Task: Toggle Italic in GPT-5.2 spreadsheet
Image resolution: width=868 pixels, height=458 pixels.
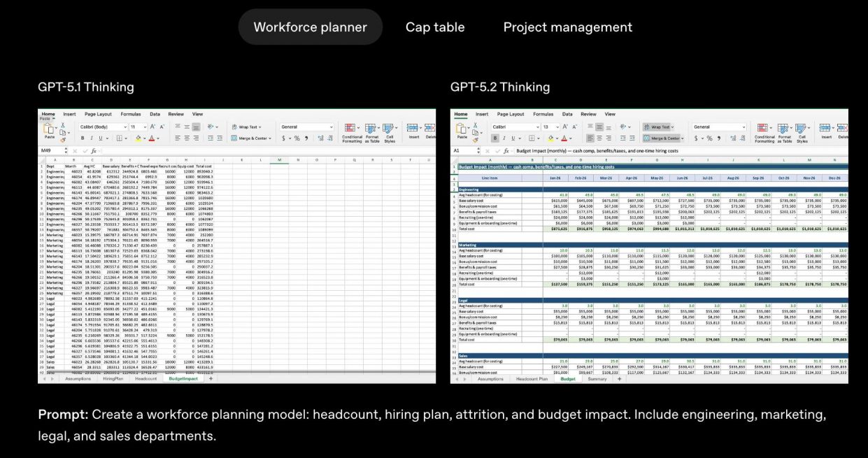Action: [504, 138]
